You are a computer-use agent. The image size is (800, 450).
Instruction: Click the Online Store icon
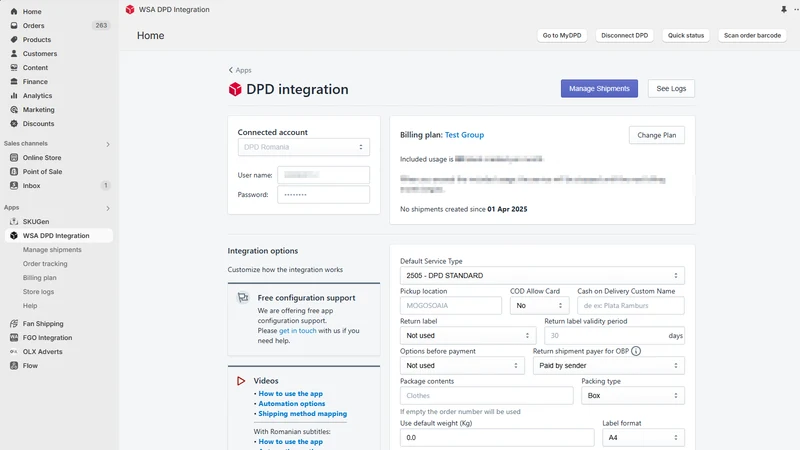(14, 158)
